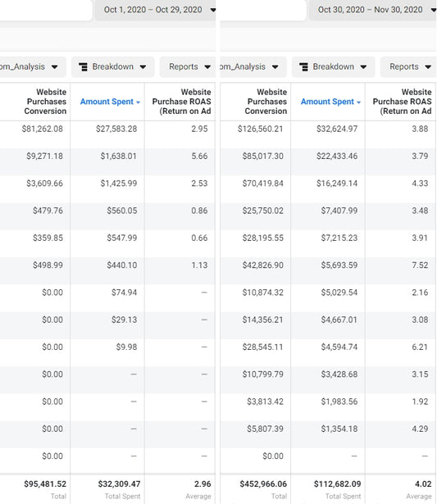Select the $32,309.47 total spent value

119,484
